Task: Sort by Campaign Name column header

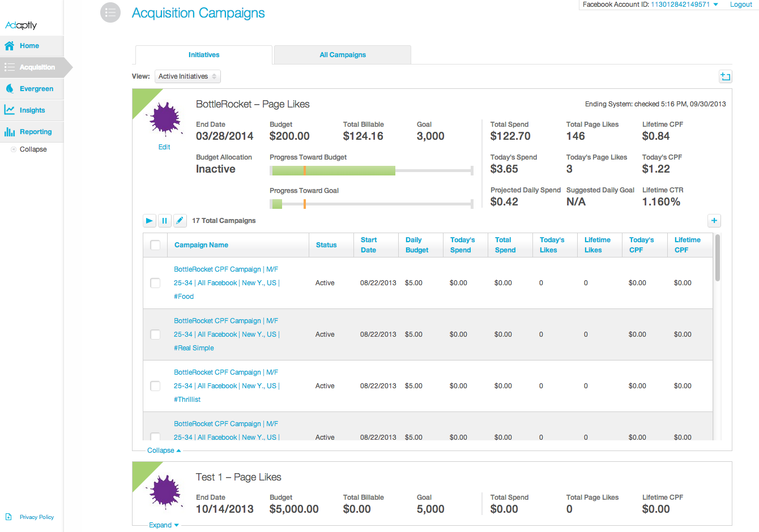Action: point(201,245)
